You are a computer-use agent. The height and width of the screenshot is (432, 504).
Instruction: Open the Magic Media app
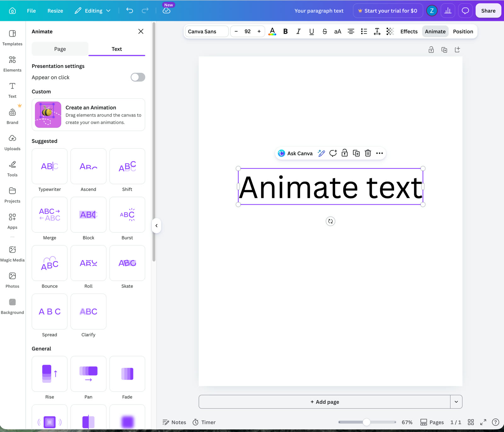coord(12,254)
